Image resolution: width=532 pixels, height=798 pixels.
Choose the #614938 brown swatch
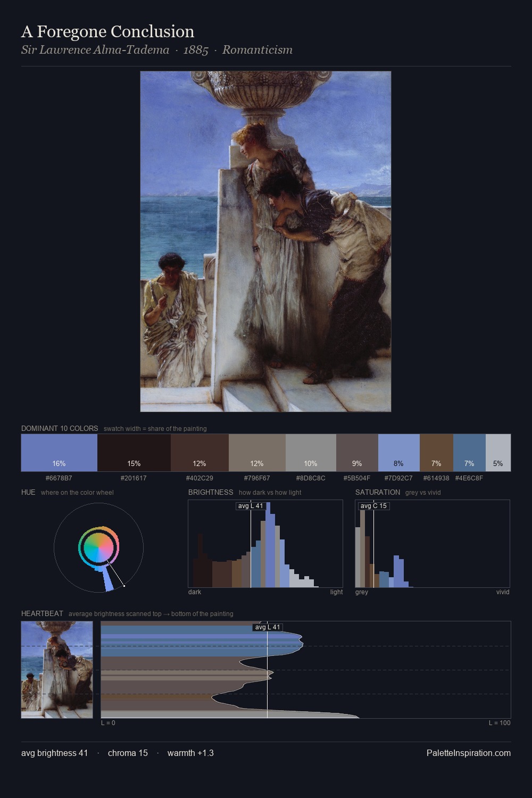436,453
